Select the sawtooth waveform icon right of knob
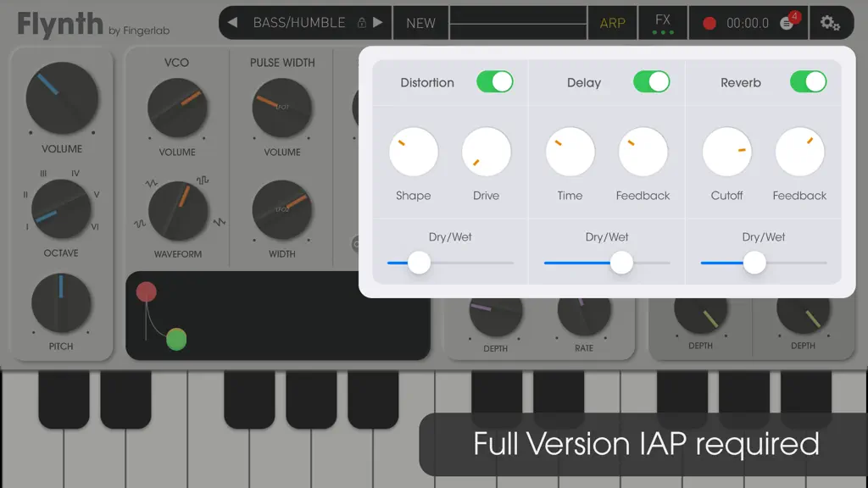Screen dimensions: 868x488 tap(220, 222)
